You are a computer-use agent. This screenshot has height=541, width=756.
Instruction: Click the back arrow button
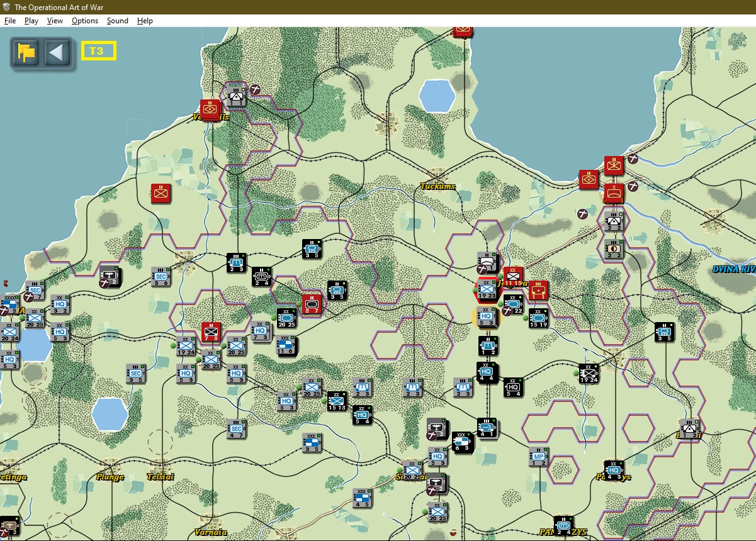57,52
